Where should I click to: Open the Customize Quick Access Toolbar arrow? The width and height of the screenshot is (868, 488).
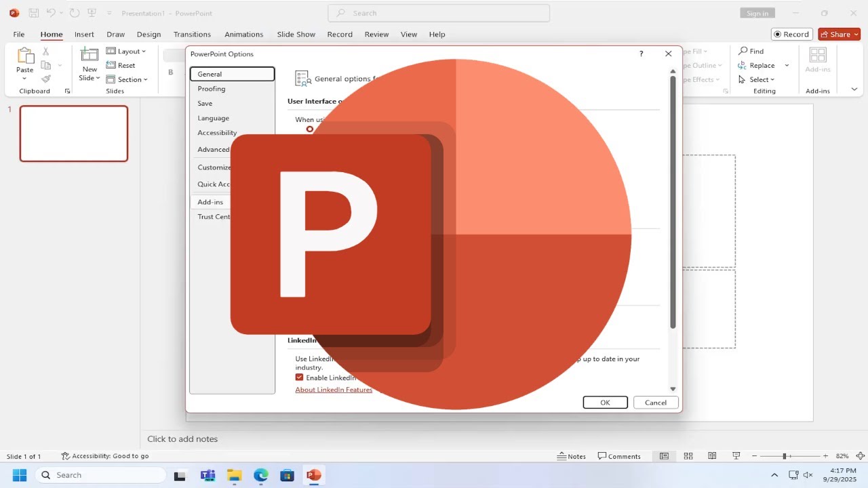pos(109,14)
